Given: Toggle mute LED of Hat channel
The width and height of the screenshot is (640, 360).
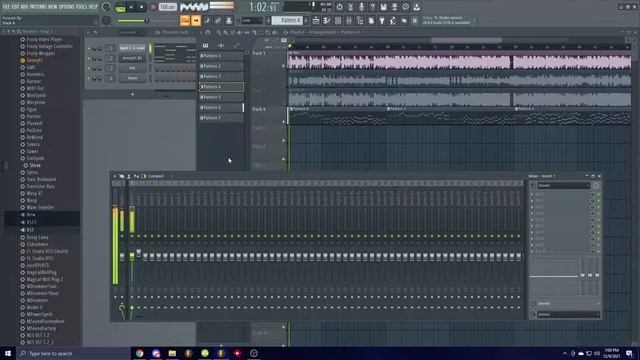Looking at the screenshot, I should [89, 68].
